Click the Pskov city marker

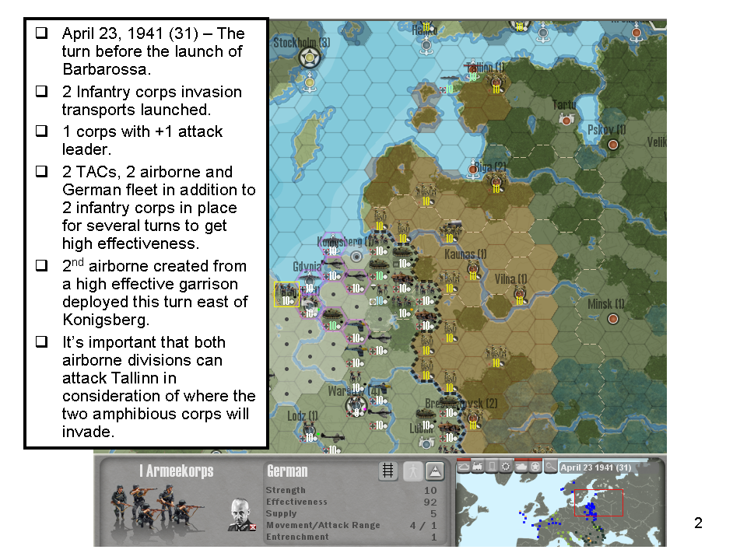[x=612, y=144]
